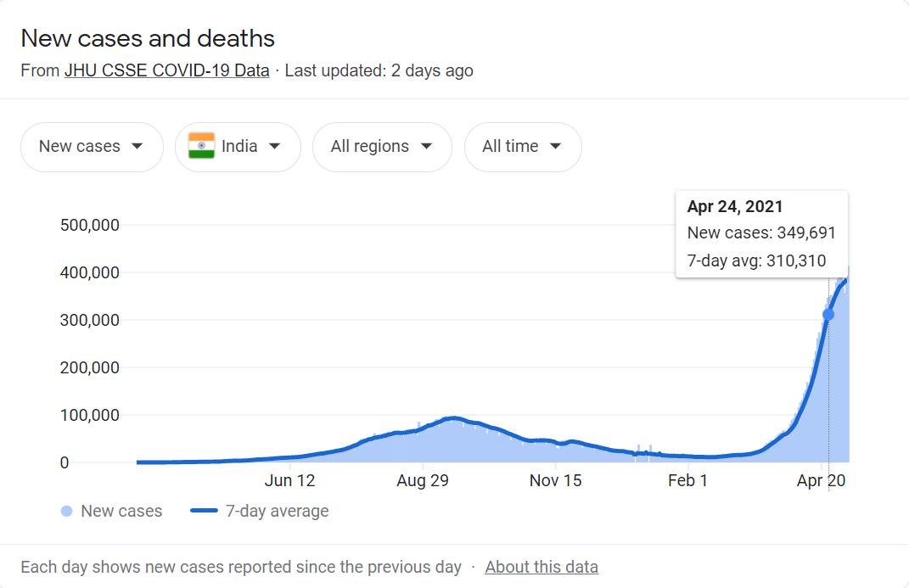Expand the India country selector
909x588 pixels.
tap(238, 147)
